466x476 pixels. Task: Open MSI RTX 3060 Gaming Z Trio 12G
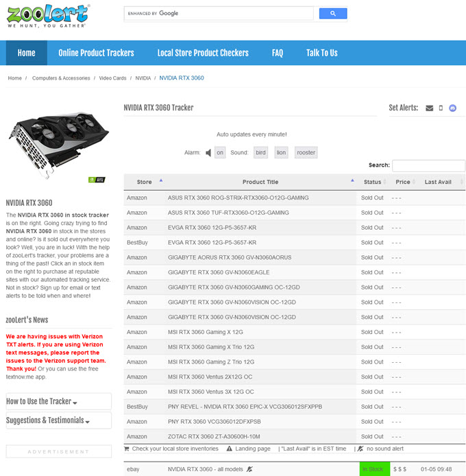point(211,362)
